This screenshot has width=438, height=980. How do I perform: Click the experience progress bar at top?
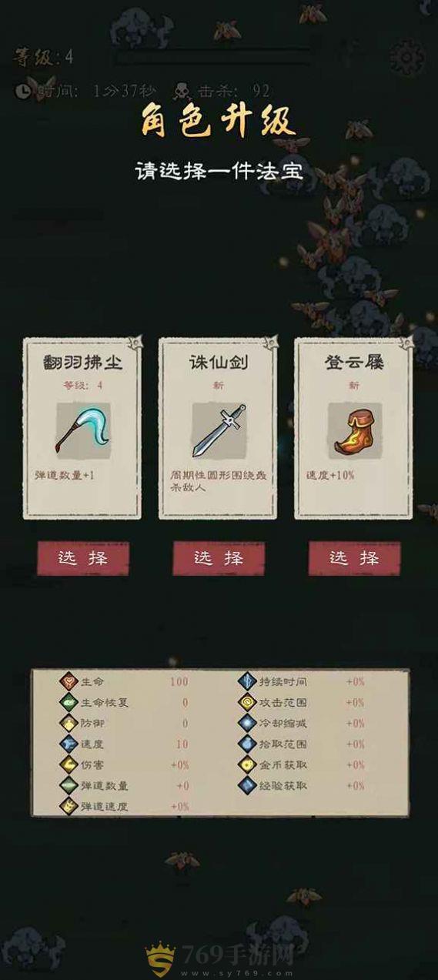coord(214,57)
